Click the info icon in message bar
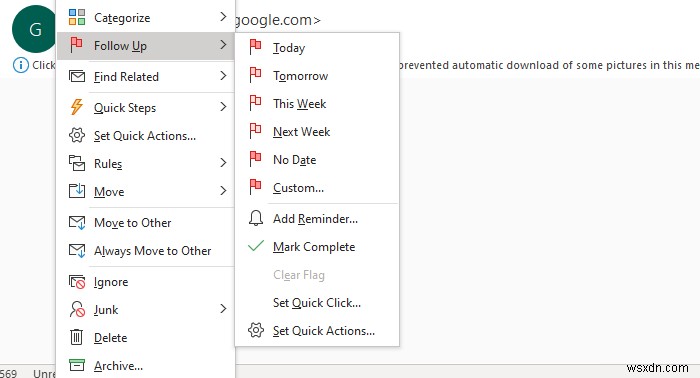This screenshot has height=378, width=700. [x=21, y=65]
